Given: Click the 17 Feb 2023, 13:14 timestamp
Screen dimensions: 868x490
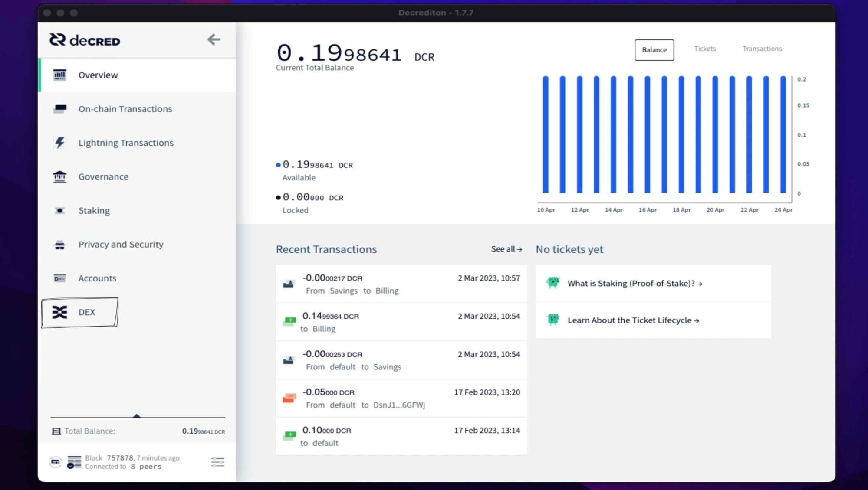Looking at the screenshot, I should (x=487, y=430).
